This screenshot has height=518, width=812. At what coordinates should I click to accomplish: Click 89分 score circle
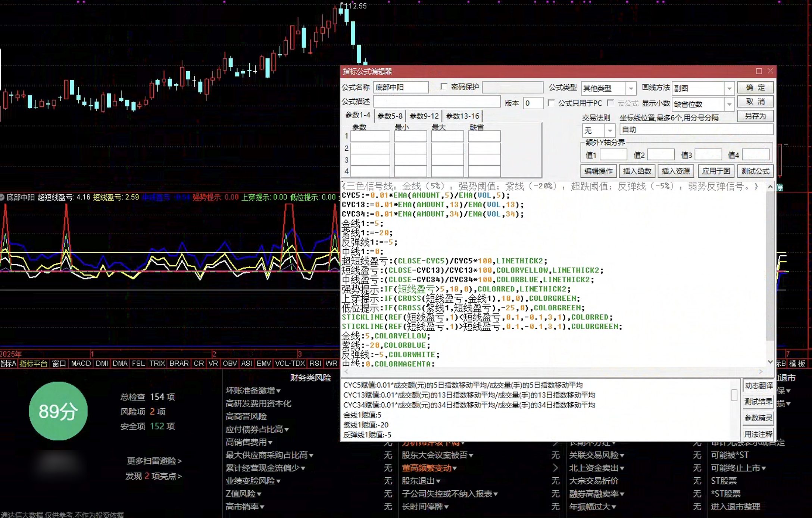pos(58,411)
